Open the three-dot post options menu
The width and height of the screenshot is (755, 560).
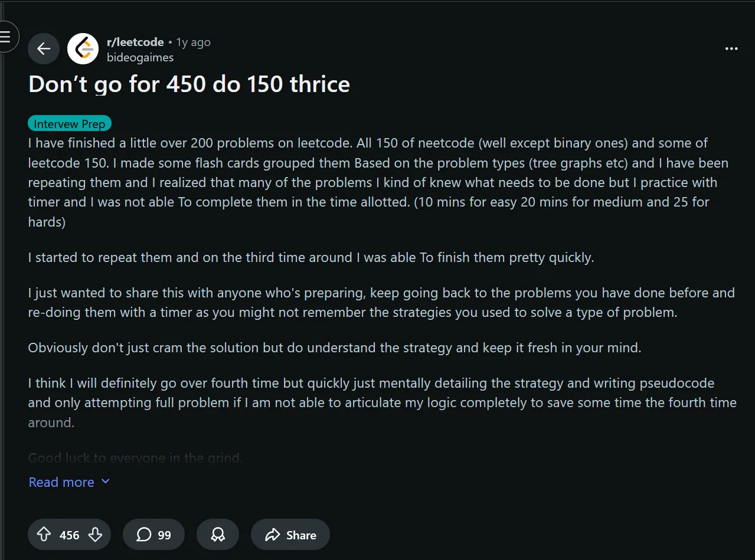(731, 48)
